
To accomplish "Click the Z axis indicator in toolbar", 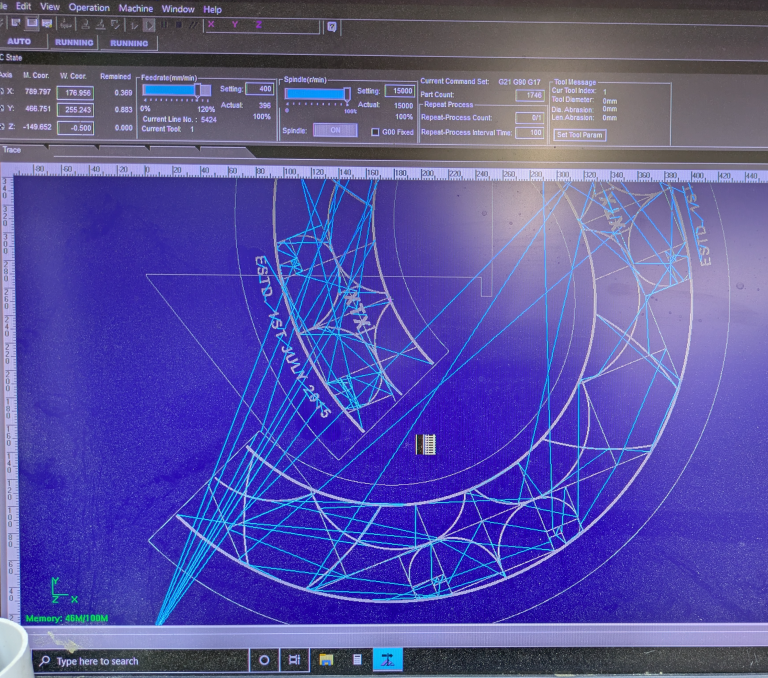I will point(259,24).
